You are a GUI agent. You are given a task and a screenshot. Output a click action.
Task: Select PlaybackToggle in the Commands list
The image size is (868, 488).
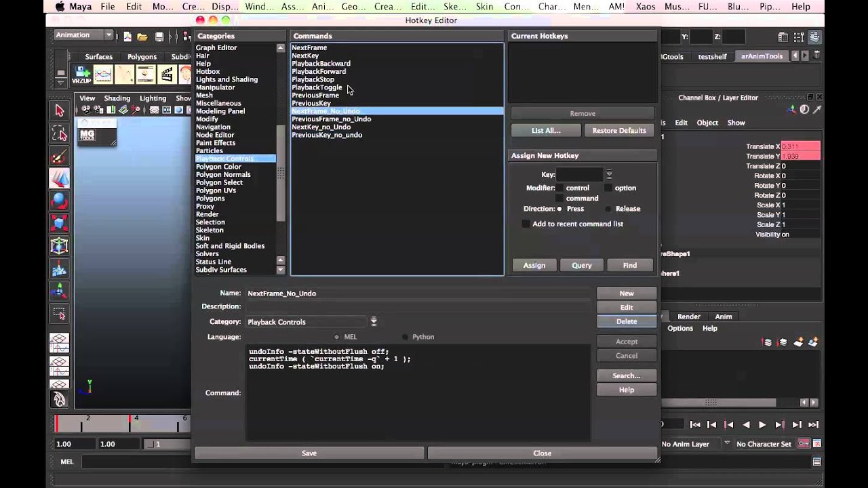click(x=317, y=87)
